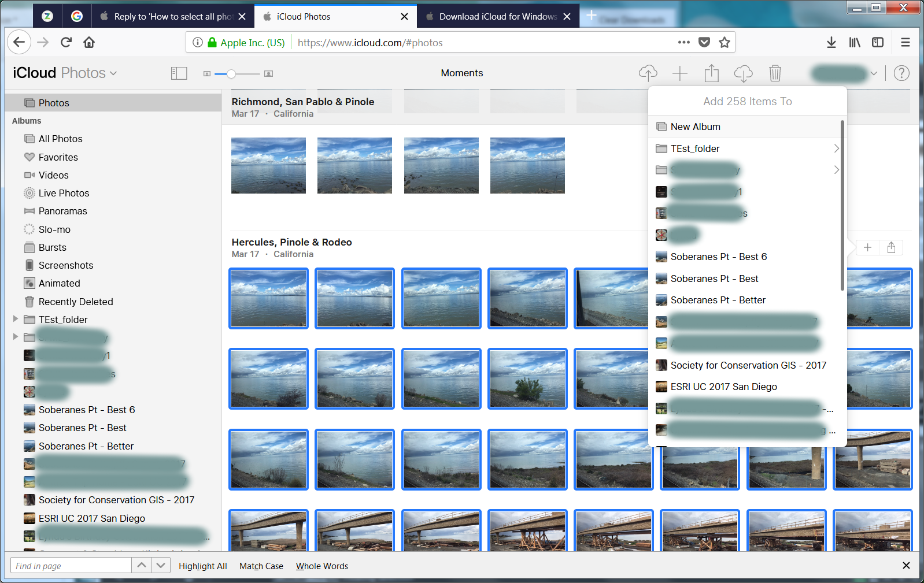
Task: Expand TEst_folder submenu in the Add To popup
Action: (836, 148)
